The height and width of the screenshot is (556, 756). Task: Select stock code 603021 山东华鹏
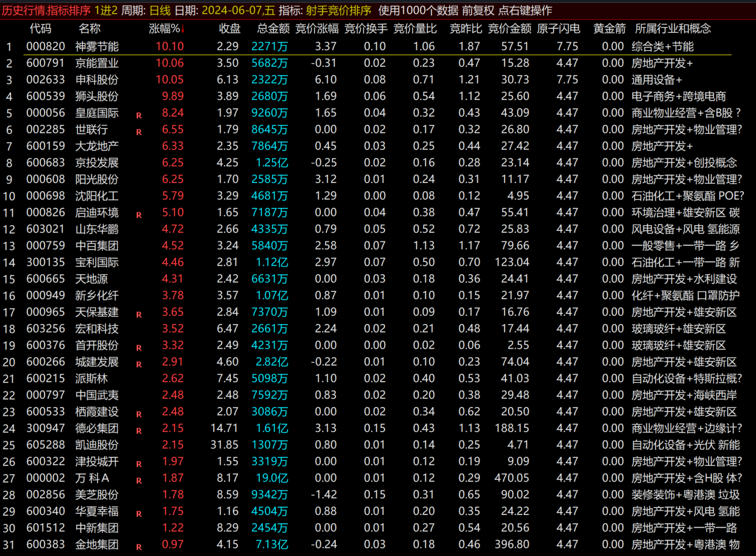click(46, 229)
